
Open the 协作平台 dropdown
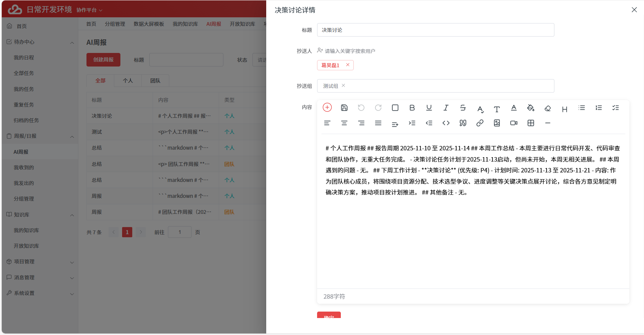click(89, 10)
